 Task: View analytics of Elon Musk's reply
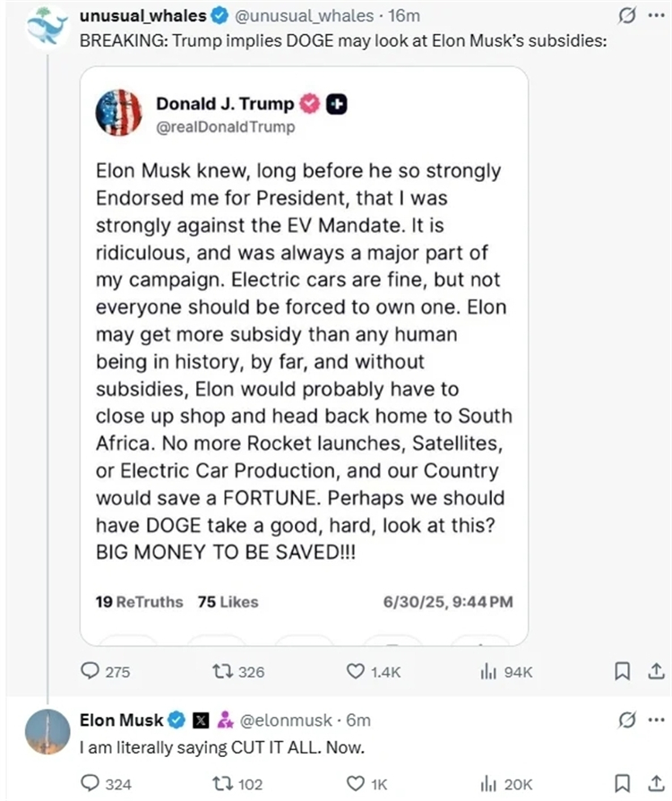(x=489, y=784)
